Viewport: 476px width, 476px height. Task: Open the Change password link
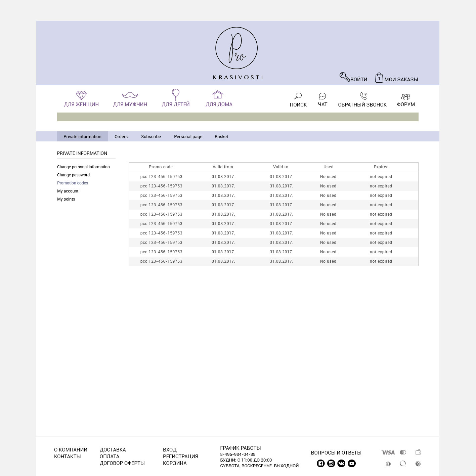pos(73,175)
